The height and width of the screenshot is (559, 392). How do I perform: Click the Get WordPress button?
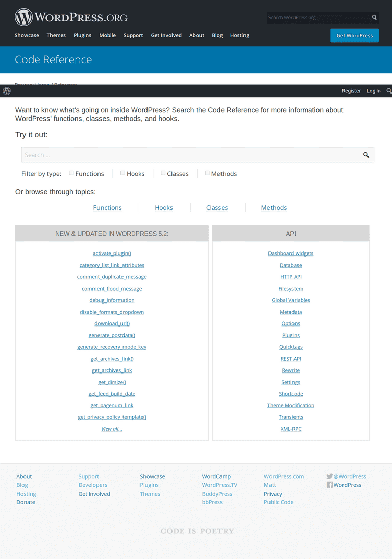pyautogui.click(x=355, y=36)
